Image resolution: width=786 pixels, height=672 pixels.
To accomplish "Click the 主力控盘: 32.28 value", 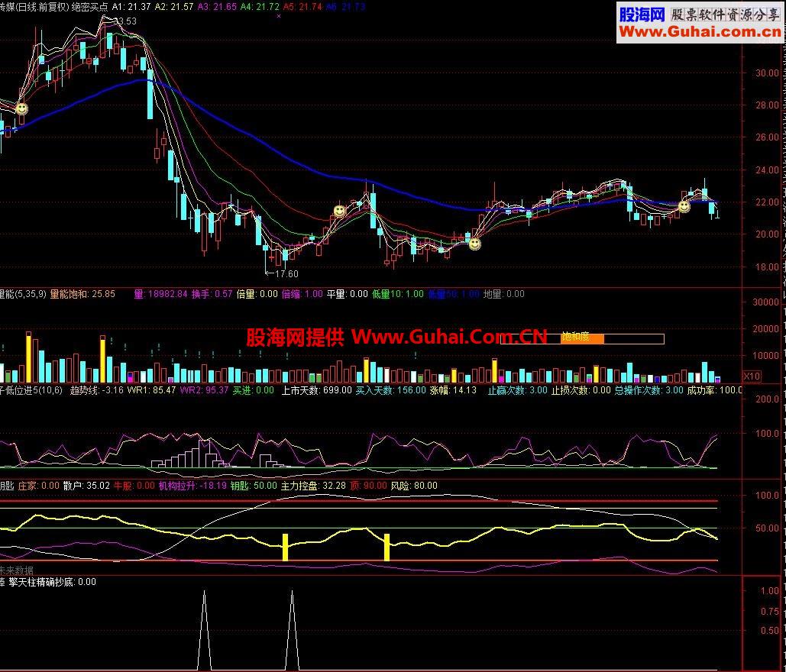I will click(313, 486).
